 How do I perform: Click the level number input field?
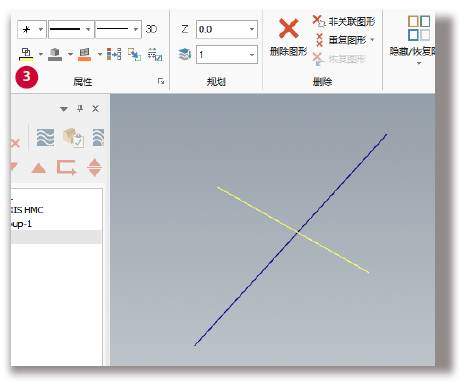tap(227, 54)
